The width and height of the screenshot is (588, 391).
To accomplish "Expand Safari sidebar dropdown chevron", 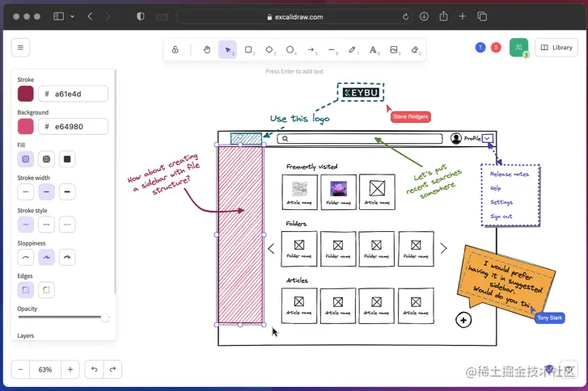I will [72, 16].
